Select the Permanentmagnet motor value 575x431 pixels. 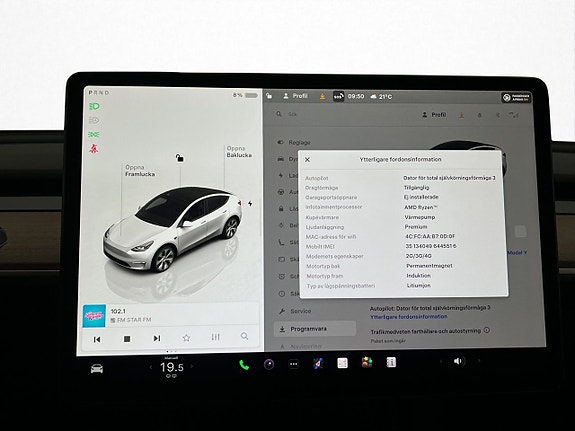click(x=429, y=266)
